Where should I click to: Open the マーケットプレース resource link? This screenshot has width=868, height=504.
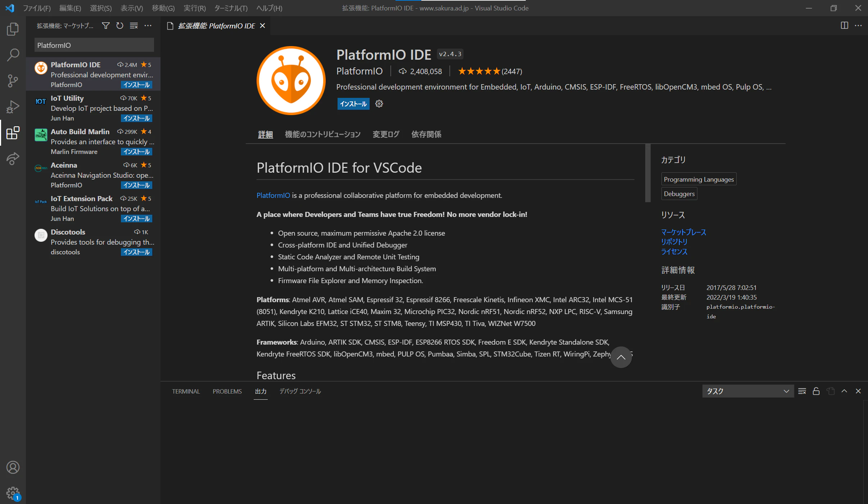[x=683, y=232]
